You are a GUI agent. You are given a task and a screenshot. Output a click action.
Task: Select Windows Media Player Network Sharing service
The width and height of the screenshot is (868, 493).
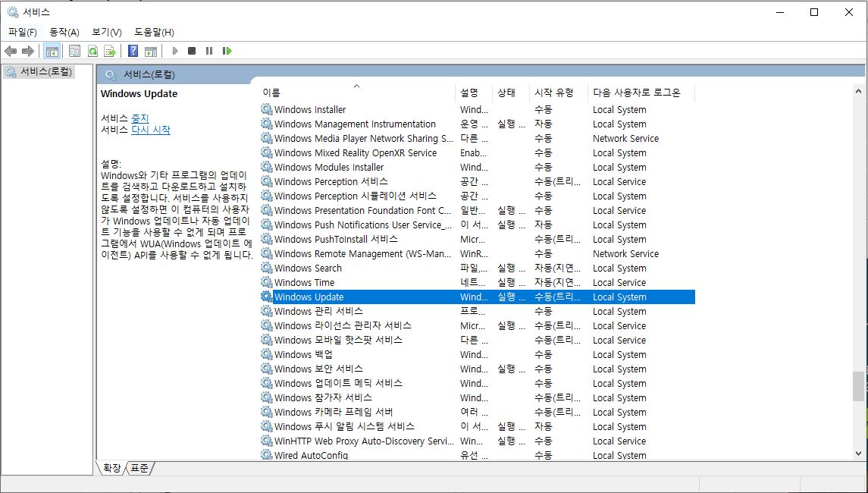tap(477, 138)
